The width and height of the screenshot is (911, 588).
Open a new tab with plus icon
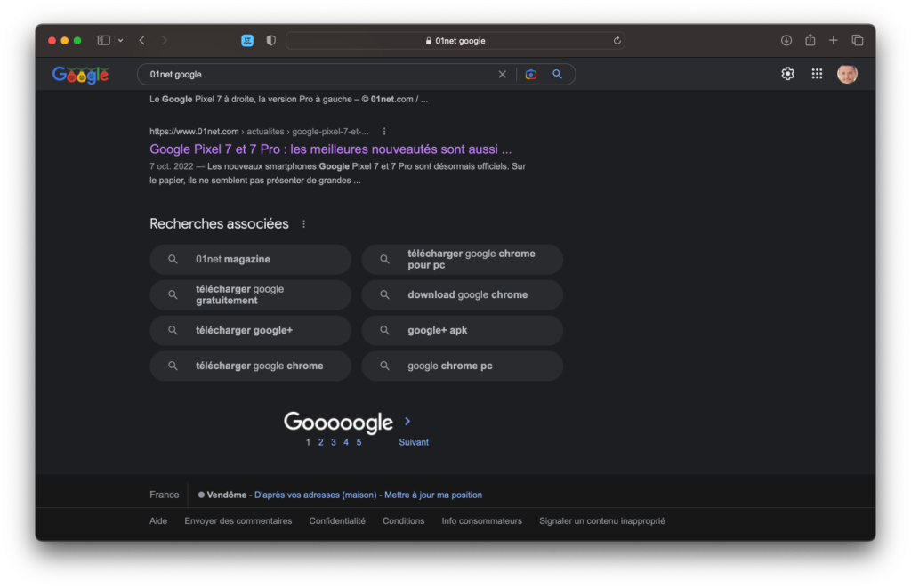pos(833,40)
